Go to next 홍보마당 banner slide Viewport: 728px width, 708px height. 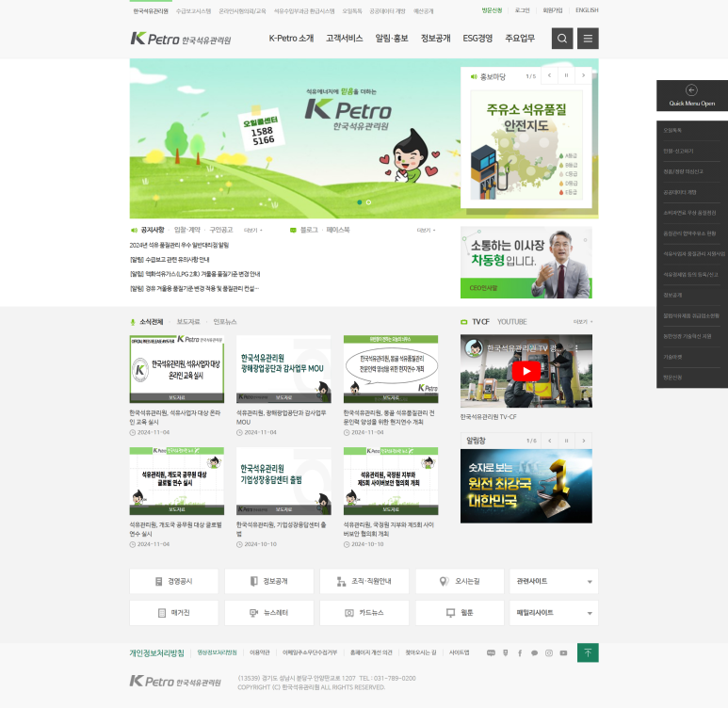point(583,75)
